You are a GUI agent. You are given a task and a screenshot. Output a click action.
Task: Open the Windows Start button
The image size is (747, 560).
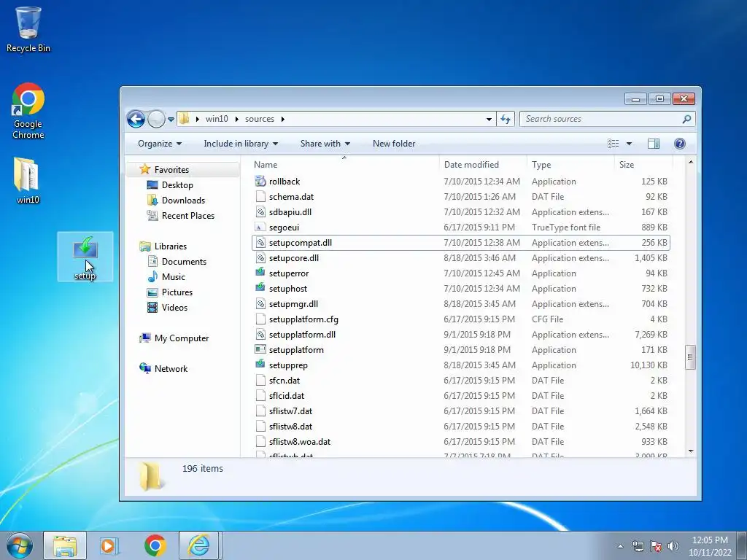[x=20, y=545]
